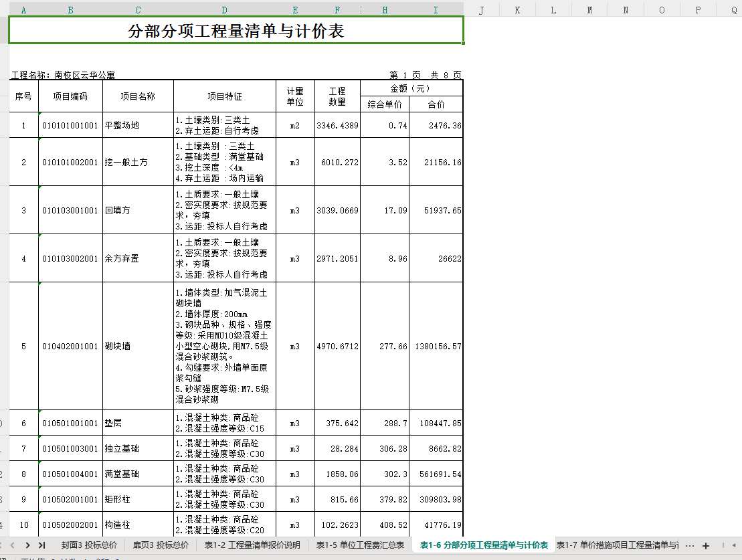742x560 pixels.
Task: Select the title cell 分部分项工程量清单与计价表
Action: tap(236, 30)
